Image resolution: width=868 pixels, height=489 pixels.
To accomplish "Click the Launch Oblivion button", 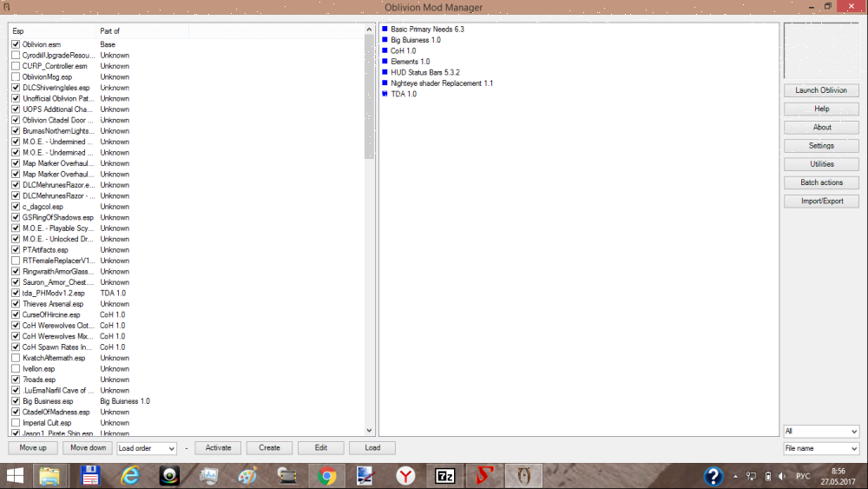I will (x=821, y=90).
